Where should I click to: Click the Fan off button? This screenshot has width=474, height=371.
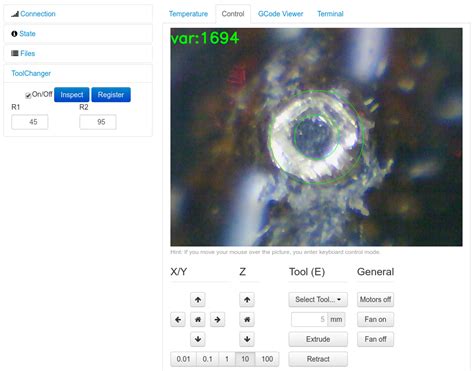pos(375,339)
